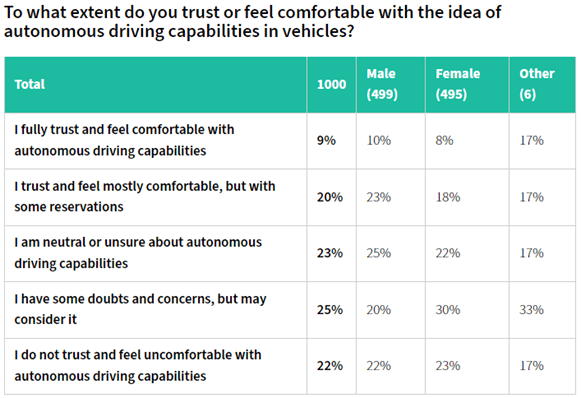581x398 pixels.
Task: Click the Other (6) column header
Action: pos(542,84)
